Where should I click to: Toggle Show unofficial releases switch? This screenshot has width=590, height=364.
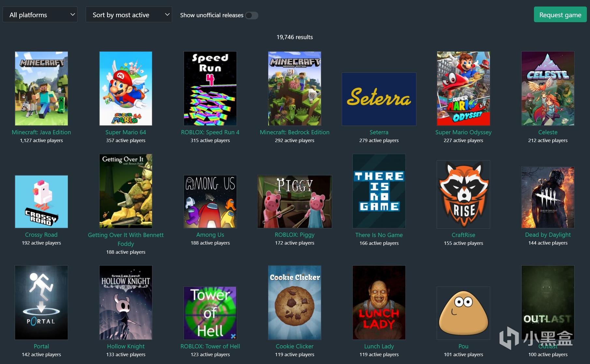(252, 15)
